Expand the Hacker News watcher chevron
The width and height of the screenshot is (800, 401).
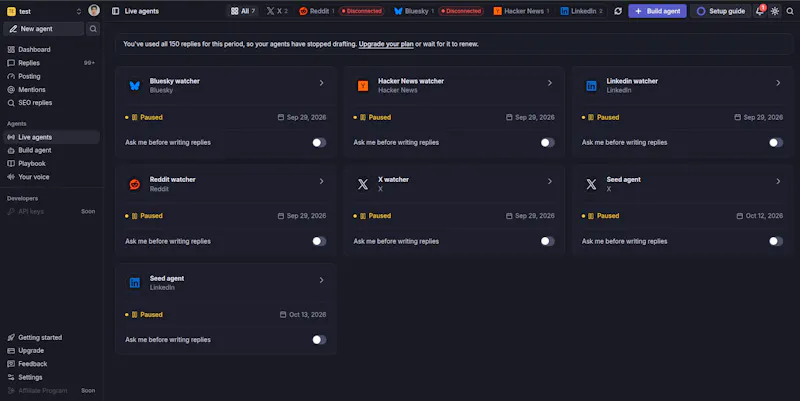pos(549,83)
